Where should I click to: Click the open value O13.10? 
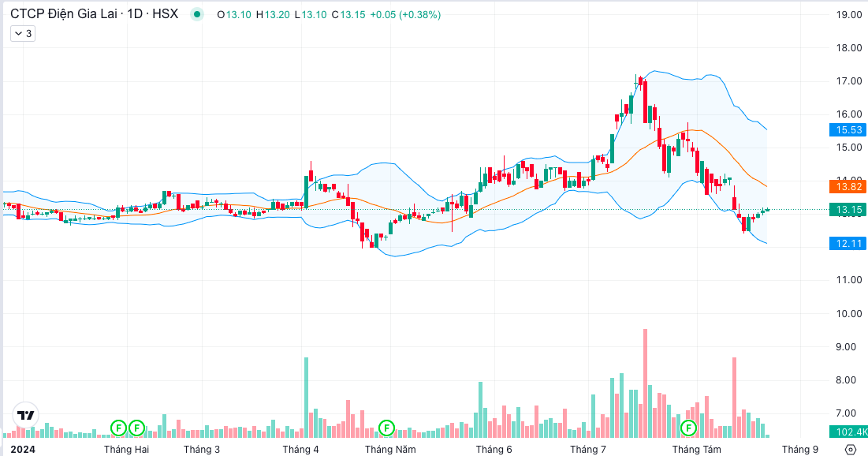click(x=233, y=15)
